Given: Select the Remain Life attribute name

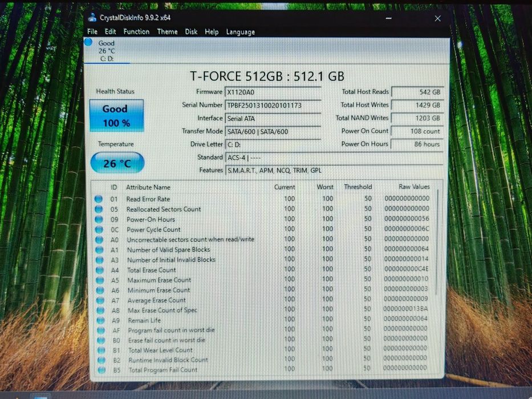Looking at the screenshot, I should click(x=144, y=320).
